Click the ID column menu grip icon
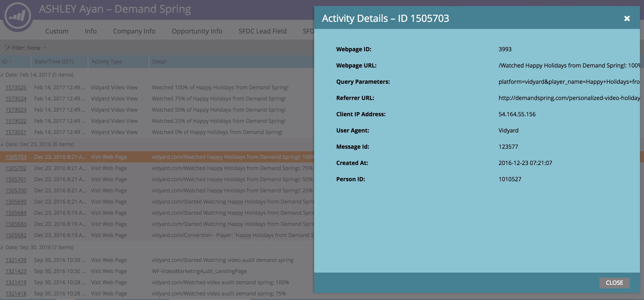Screen dimensions: 644x300 pos(29,59)
